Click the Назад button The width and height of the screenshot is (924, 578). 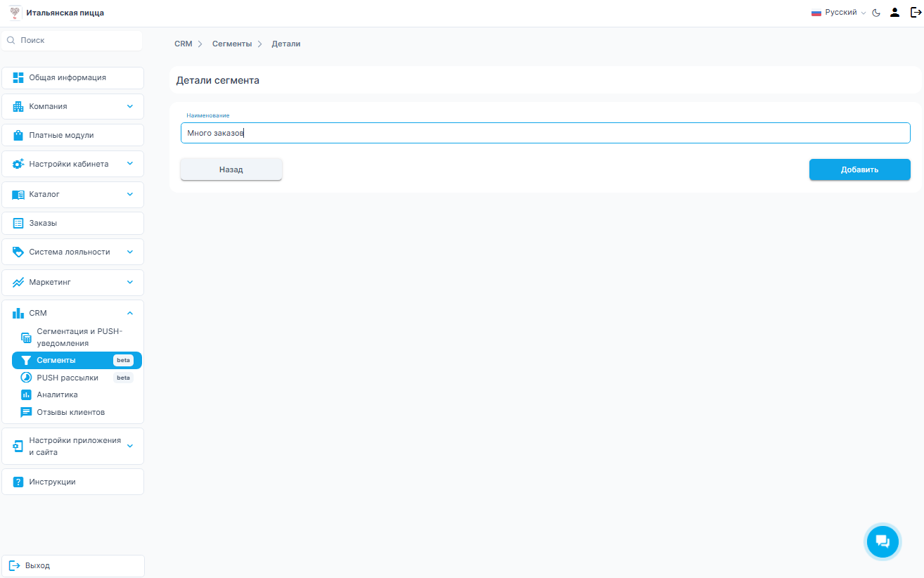(231, 169)
